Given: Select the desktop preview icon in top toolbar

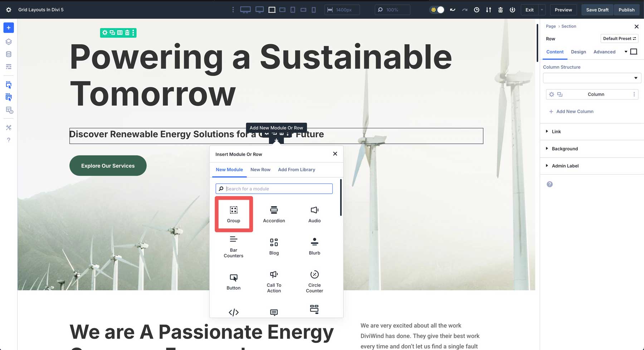Looking at the screenshot, I should tap(245, 10).
